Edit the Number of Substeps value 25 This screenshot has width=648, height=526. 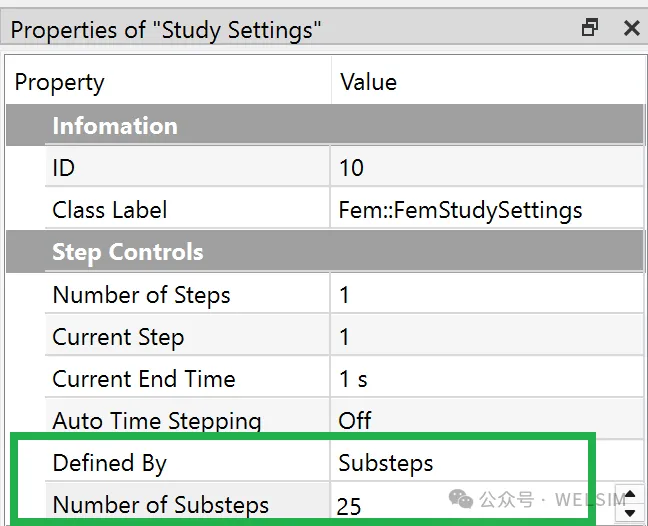click(472, 505)
